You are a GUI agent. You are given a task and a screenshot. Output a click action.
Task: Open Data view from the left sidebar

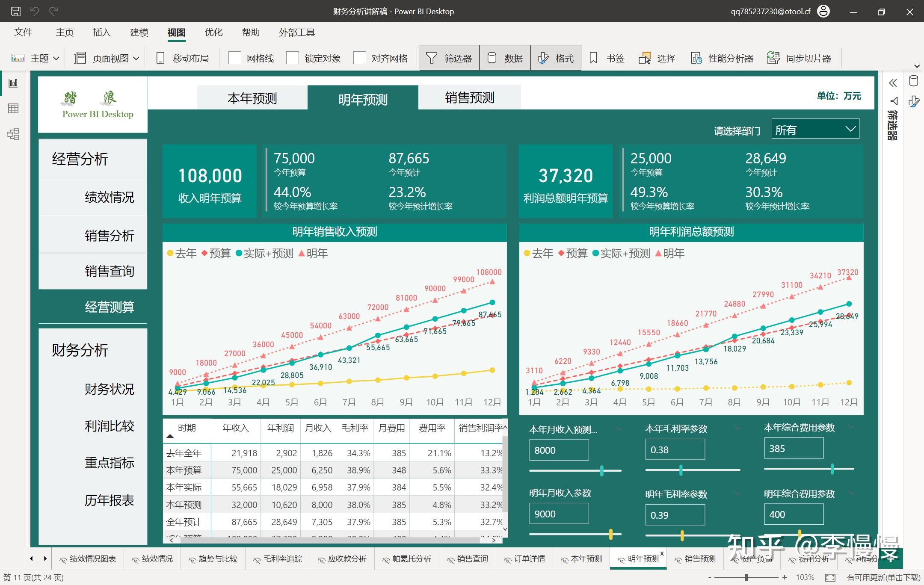[x=13, y=108]
